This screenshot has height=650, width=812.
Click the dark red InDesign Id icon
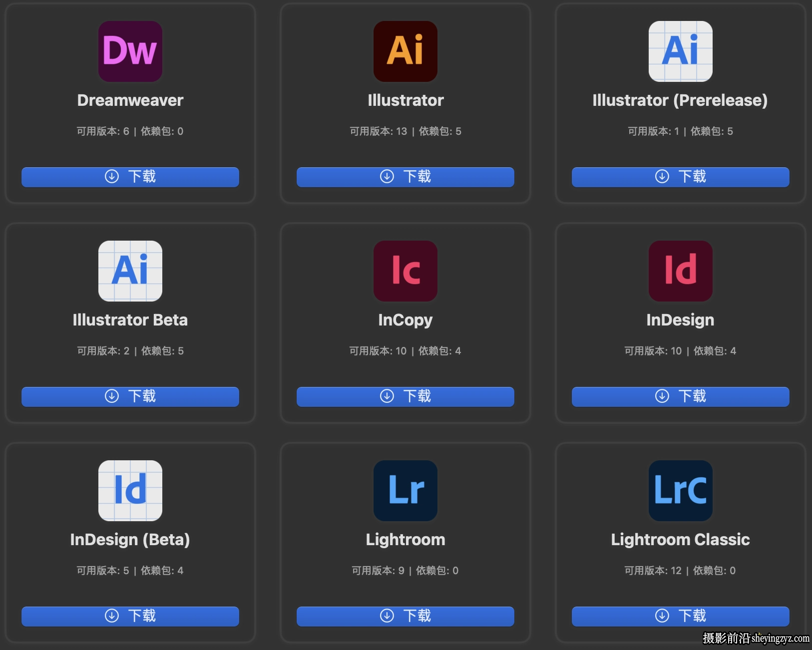(x=681, y=271)
